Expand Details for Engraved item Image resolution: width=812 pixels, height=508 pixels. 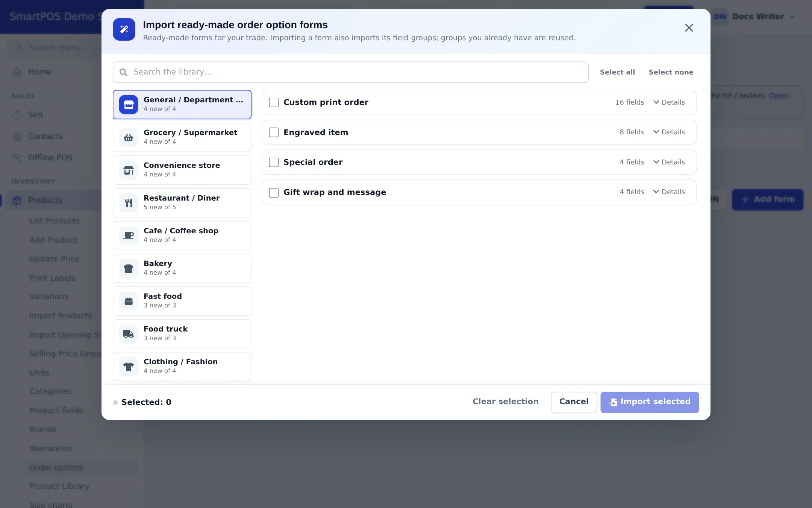[x=669, y=132]
